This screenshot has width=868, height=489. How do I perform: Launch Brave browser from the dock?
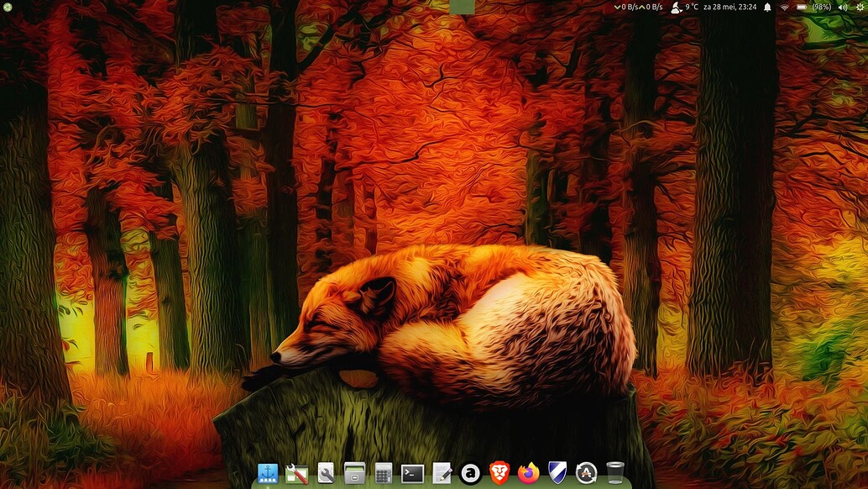(499, 474)
